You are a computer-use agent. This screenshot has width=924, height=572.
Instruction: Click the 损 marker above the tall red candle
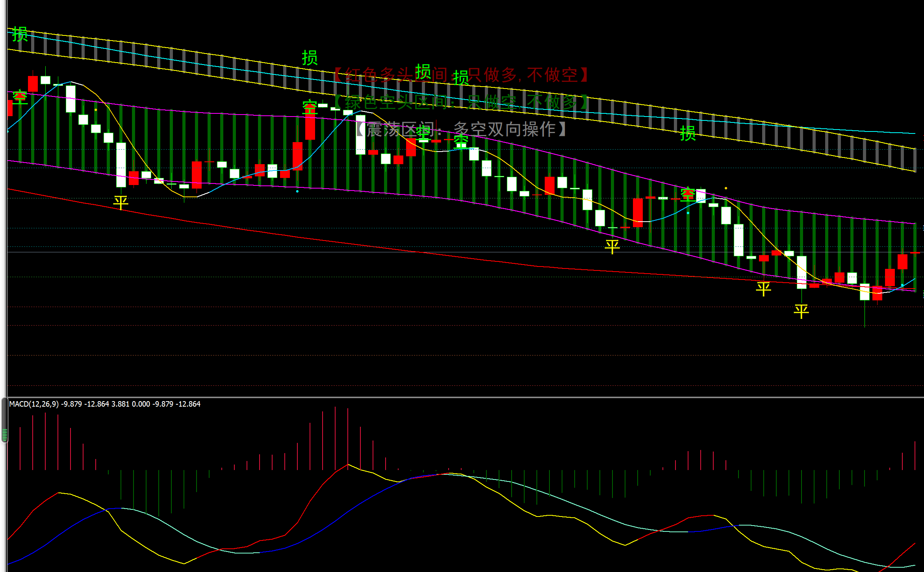pyautogui.click(x=310, y=58)
